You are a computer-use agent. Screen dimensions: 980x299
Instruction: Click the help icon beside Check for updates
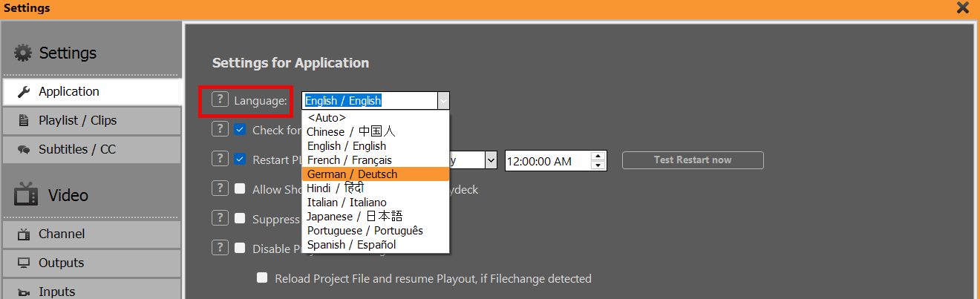[220, 129]
